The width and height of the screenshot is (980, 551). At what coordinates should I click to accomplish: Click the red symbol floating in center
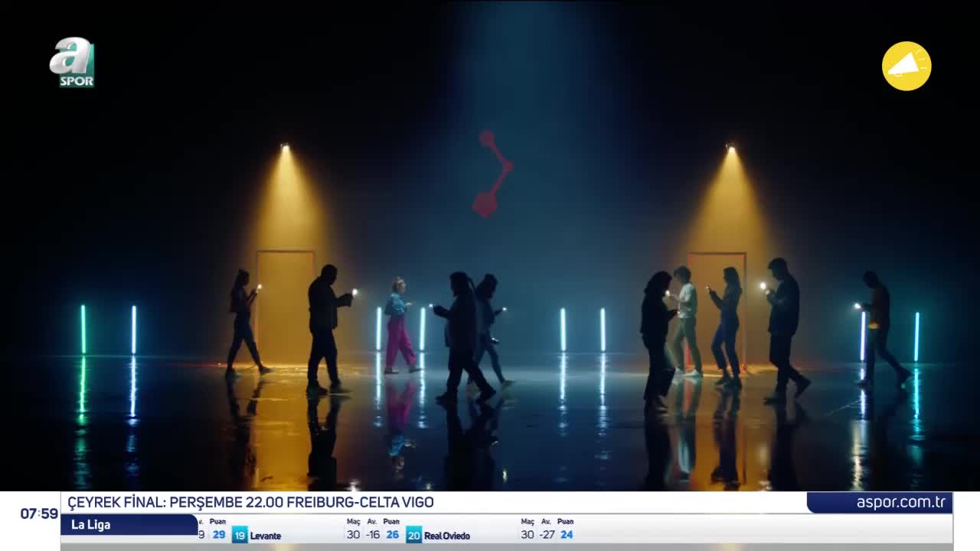tap(492, 173)
